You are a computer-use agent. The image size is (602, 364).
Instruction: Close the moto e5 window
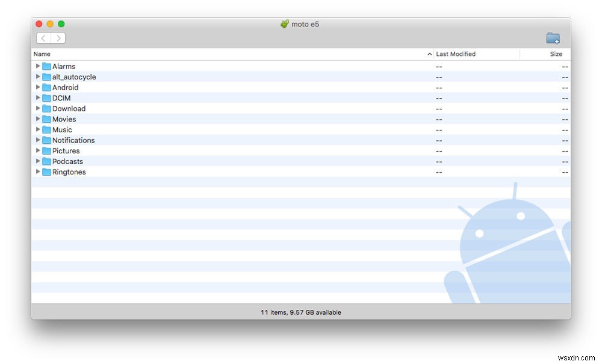coord(39,24)
